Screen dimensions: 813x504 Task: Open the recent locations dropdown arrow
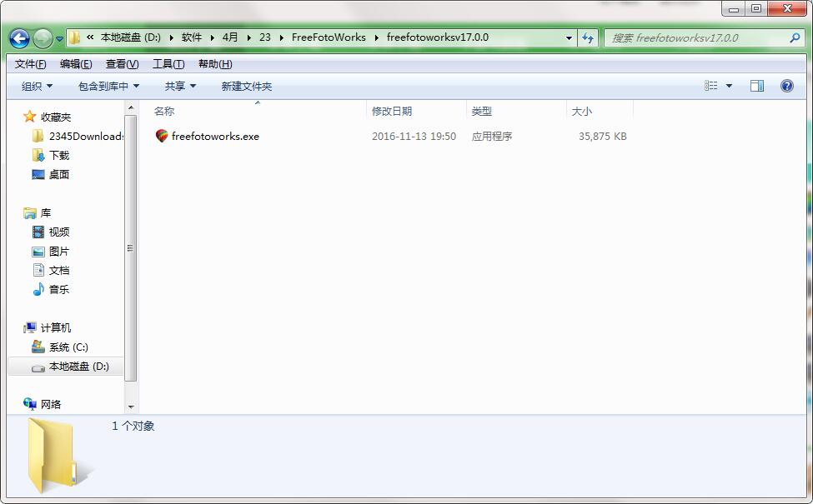pyautogui.click(x=59, y=39)
